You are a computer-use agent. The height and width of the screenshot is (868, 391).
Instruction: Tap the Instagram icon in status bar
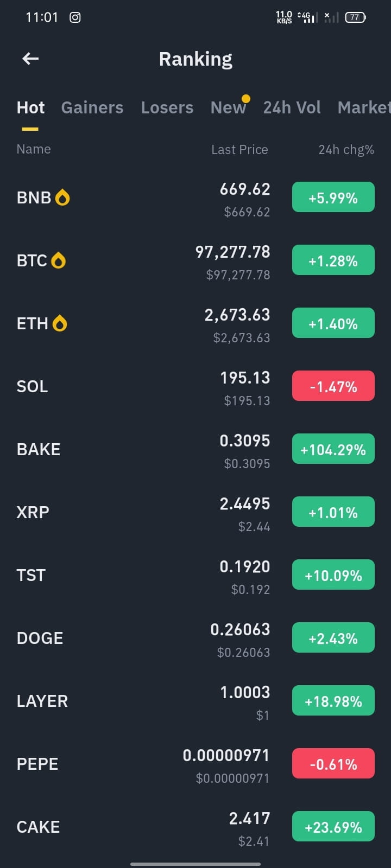tap(75, 17)
